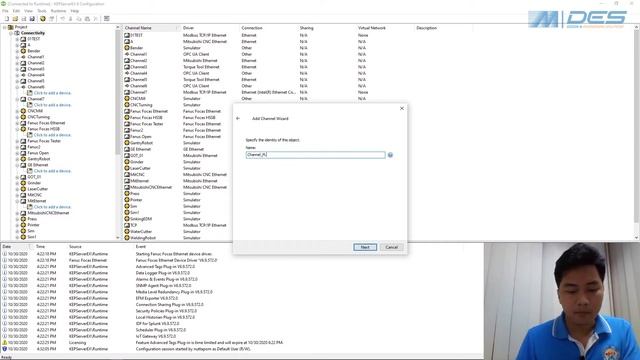Select the WaterCutter row in channel list
Screen dimensions: 640x360
(141, 231)
